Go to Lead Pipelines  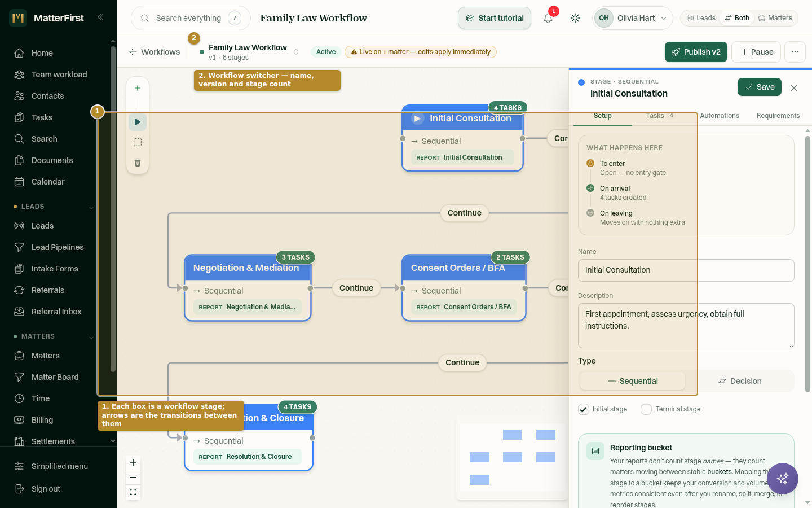(x=56, y=247)
